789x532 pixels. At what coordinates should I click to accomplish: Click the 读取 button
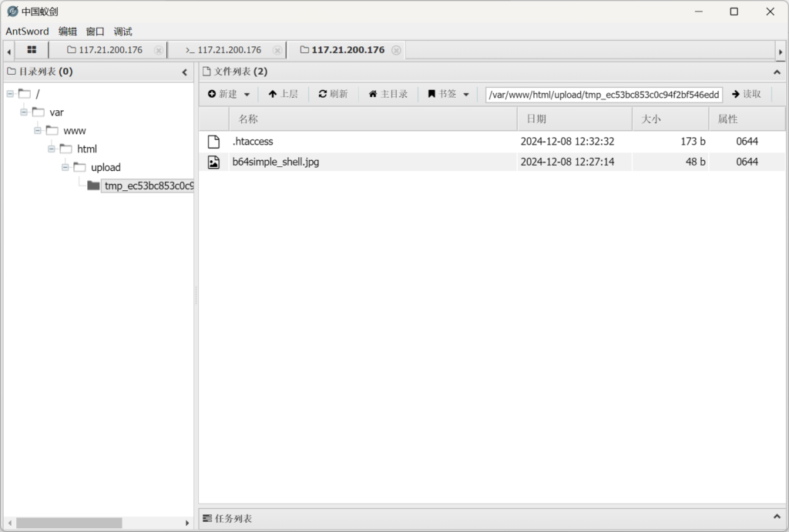pos(746,94)
